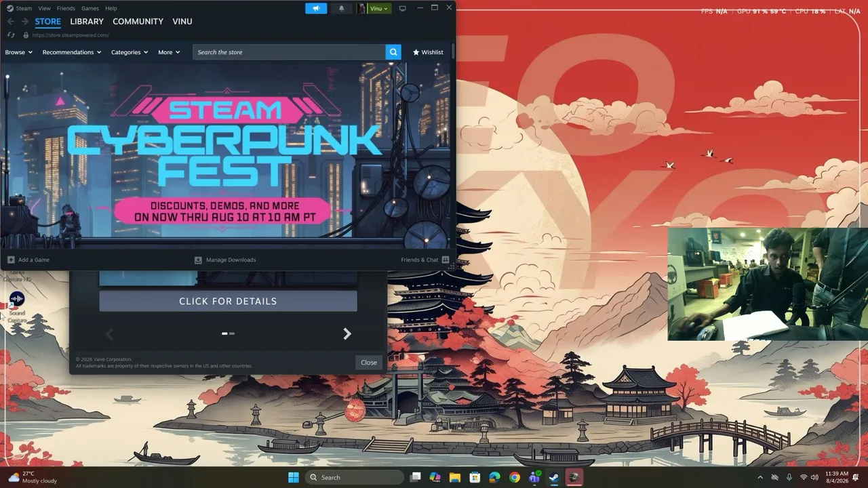Image resolution: width=868 pixels, height=488 pixels.
Task: Select the first slide indicator in news popup
Action: pos(225,333)
